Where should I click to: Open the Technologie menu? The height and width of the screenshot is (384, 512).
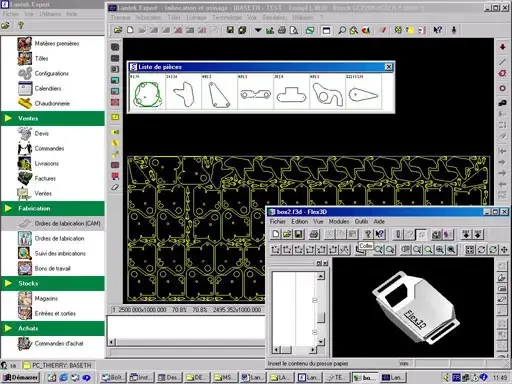tap(227, 17)
